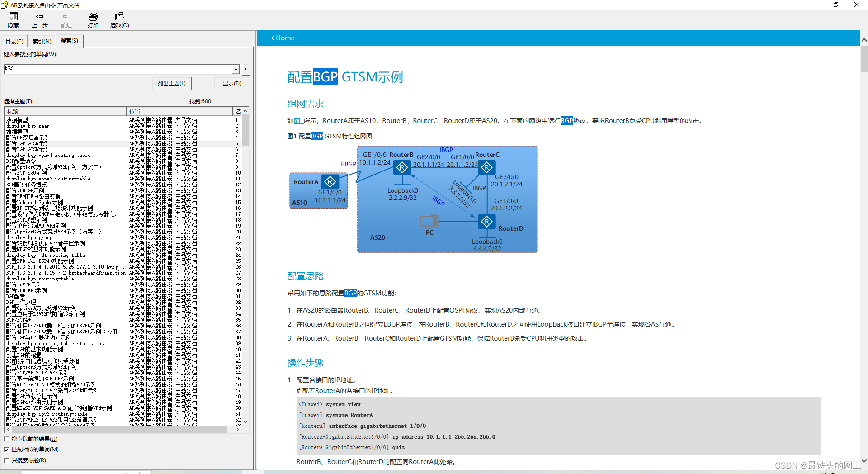Select result '配置BFD for BGP4+功能示例'

click(40, 261)
